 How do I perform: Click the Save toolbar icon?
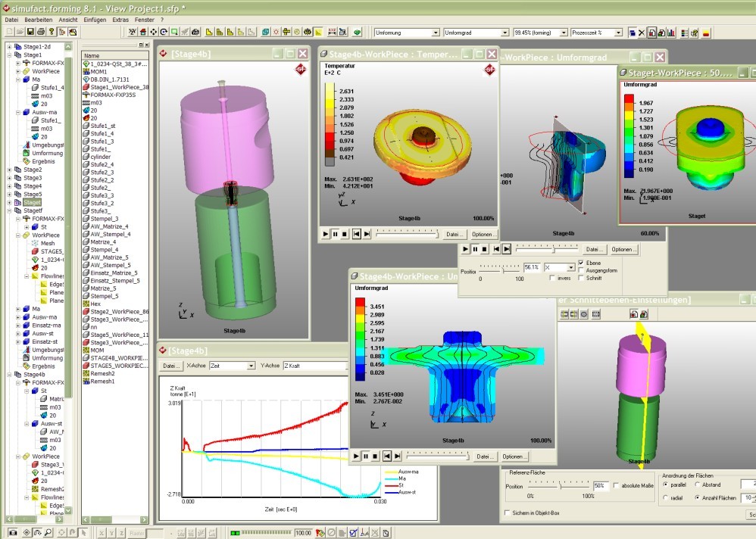[30, 32]
